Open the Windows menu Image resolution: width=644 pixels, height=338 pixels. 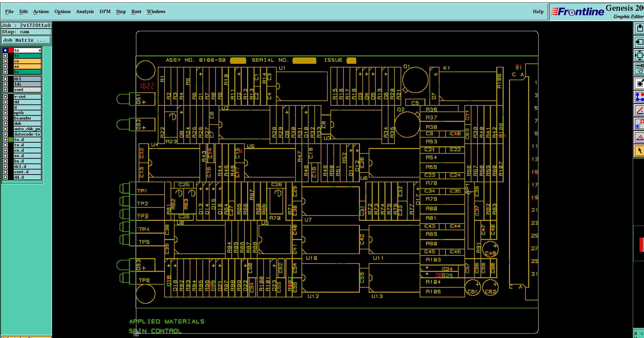[x=156, y=11]
